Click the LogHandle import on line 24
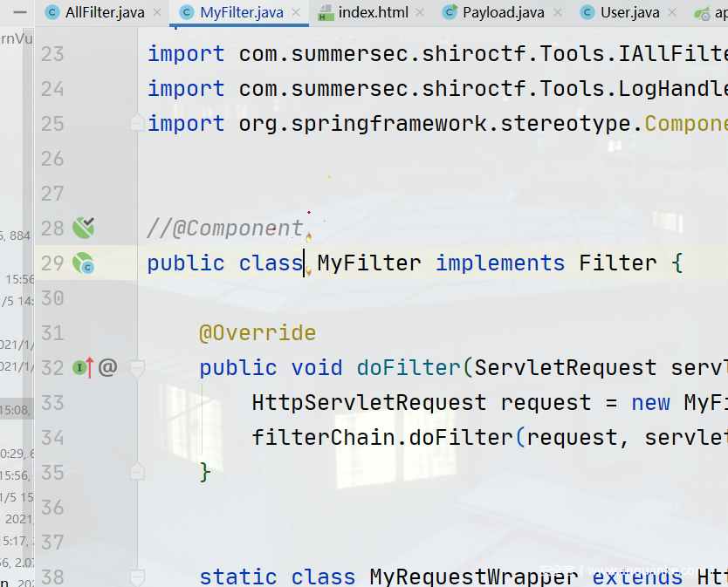 point(672,88)
